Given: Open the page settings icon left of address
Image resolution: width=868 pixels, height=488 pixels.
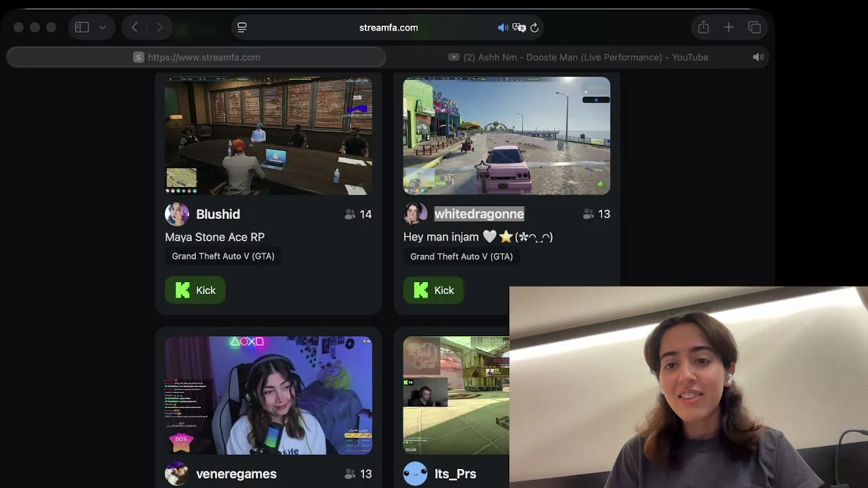Looking at the screenshot, I should click(x=242, y=28).
